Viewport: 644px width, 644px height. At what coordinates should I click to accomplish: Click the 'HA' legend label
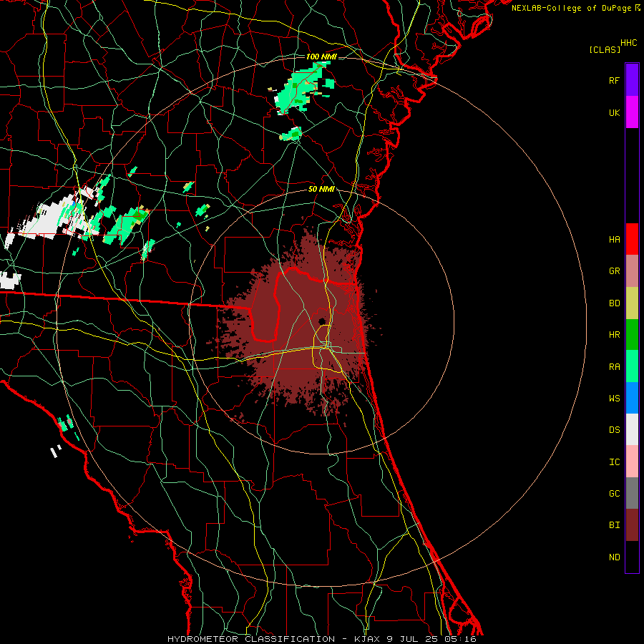click(614, 240)
